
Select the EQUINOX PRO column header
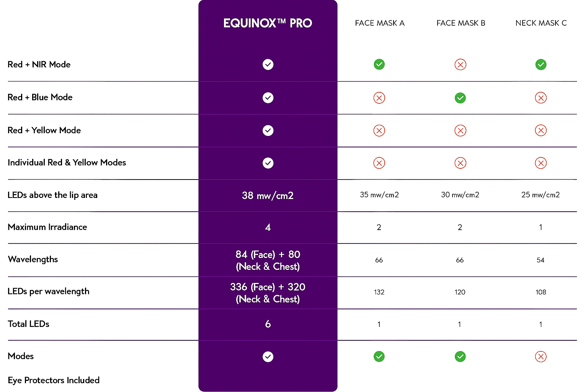[268, 23]
